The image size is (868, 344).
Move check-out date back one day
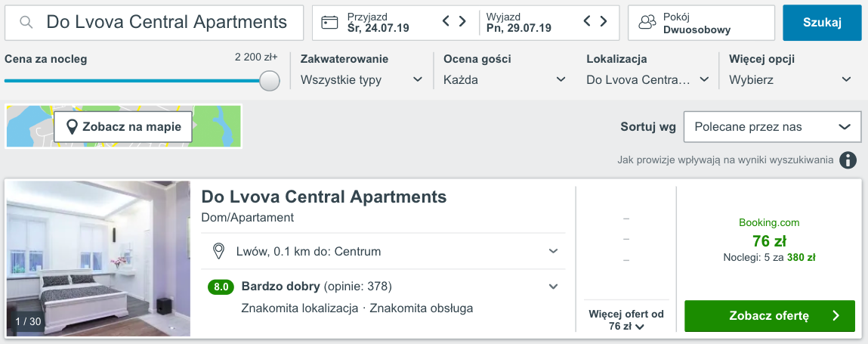tap(587, 21)
